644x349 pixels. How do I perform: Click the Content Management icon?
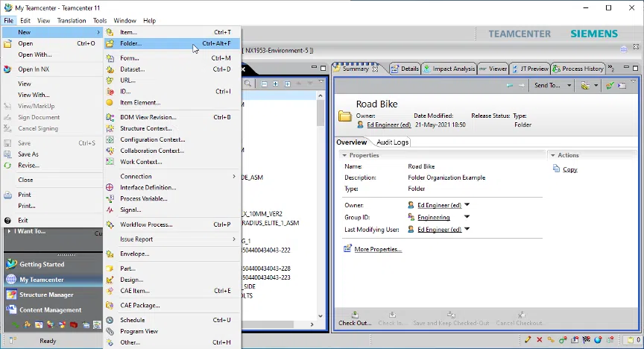click(11, 309)
